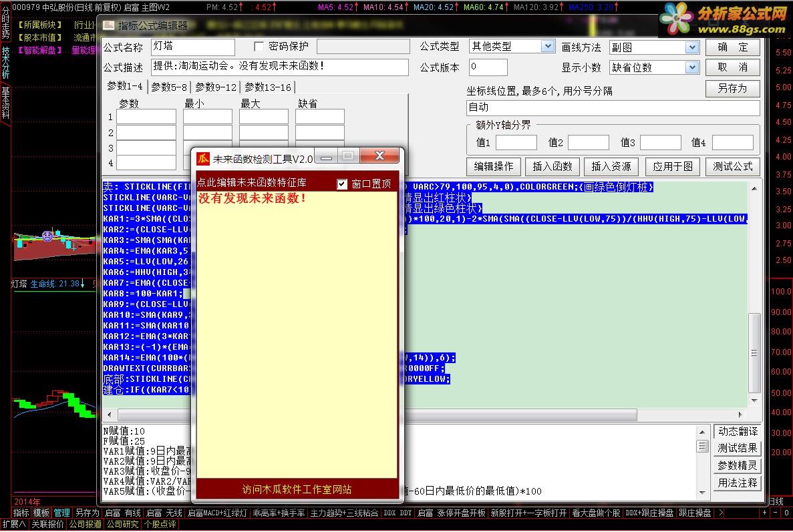793x532 pixels.
Task: Open the 显示小数 dropdown
Action: 692,67
